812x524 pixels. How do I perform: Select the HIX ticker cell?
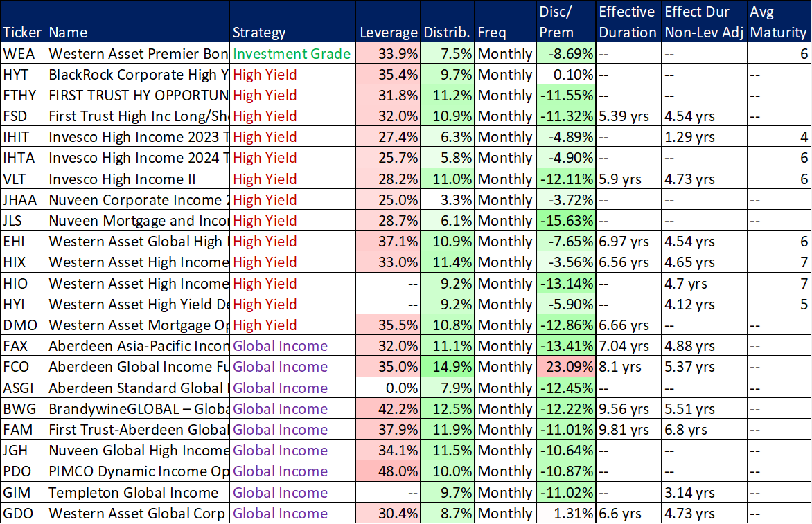click(x=23, y=262)
